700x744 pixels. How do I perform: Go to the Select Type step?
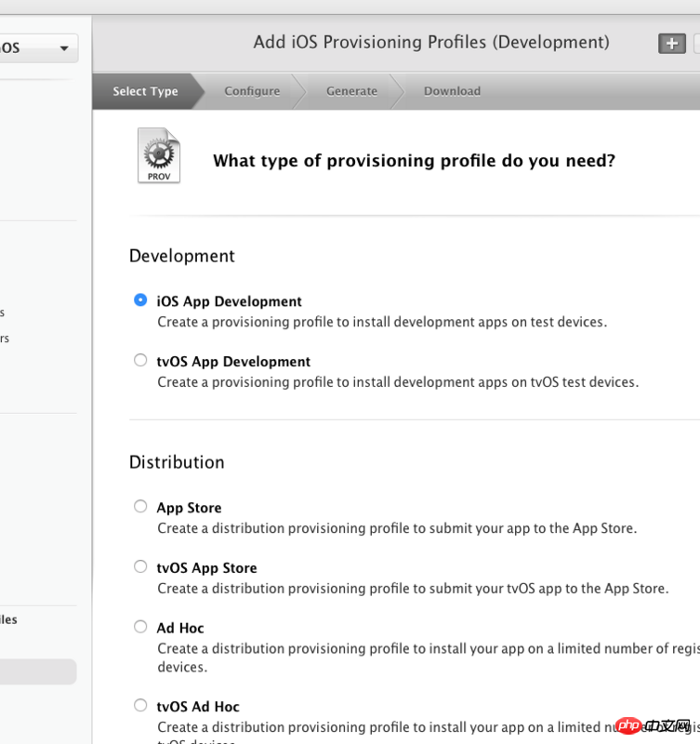(145, 91)
